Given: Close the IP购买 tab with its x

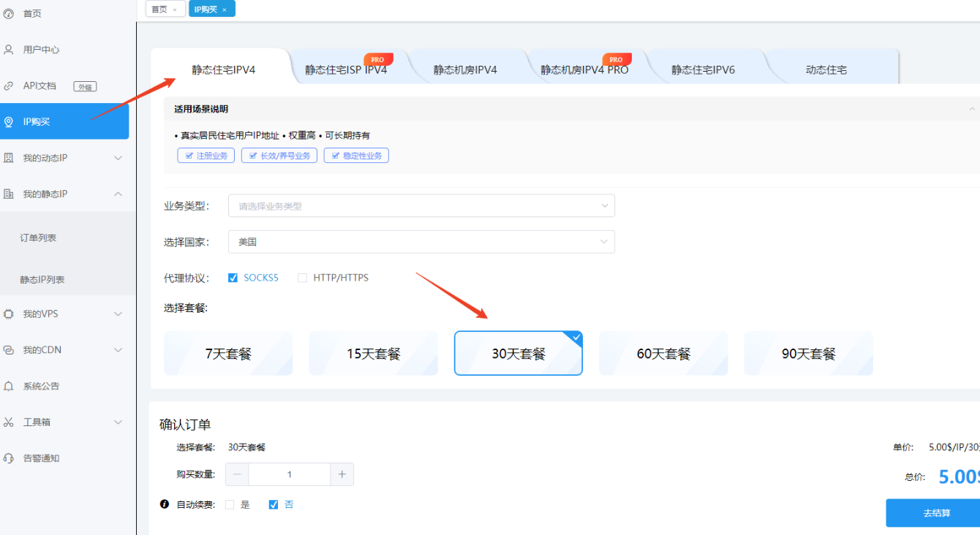Looking at the screenshot, I should pos(225,10).
